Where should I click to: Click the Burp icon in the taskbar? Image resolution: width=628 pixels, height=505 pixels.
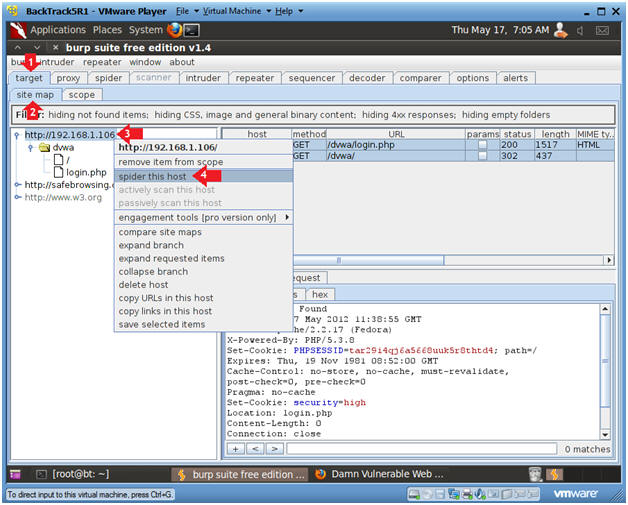[181, 475]
